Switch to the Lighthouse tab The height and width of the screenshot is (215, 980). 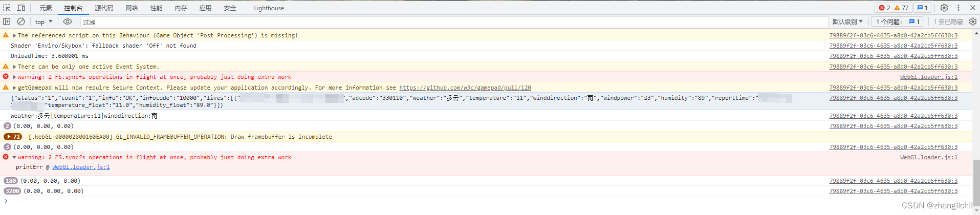pyautogui.click(x=269, y=8)
